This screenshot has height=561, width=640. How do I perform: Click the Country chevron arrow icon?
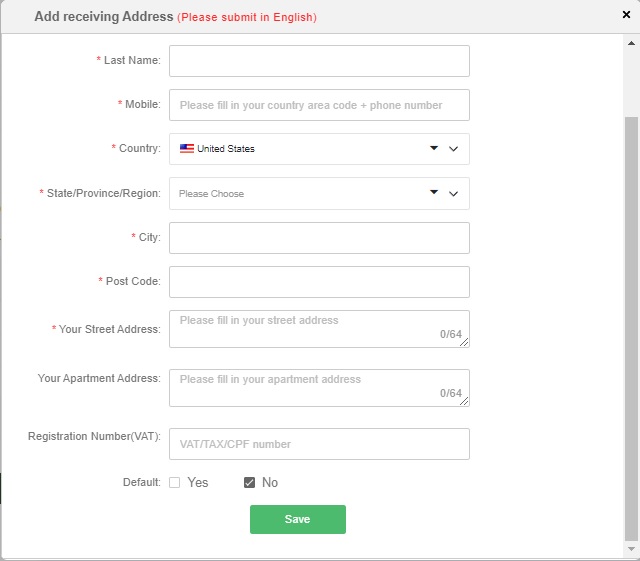(x=454, y=149)
